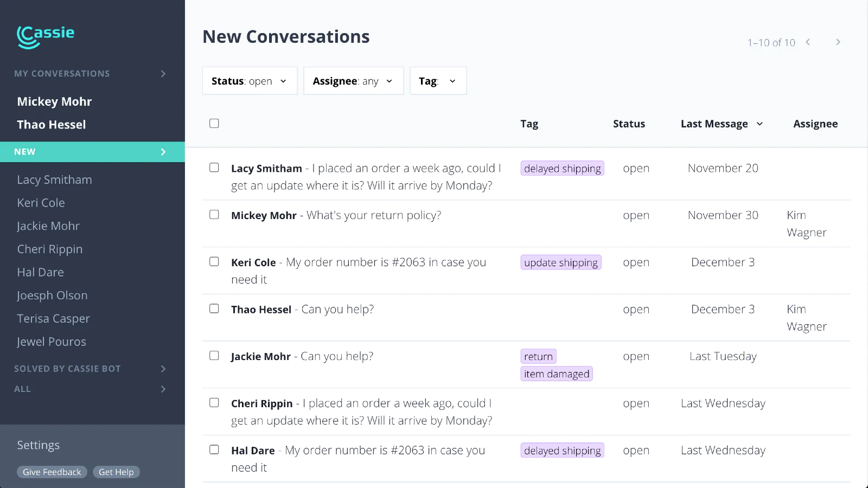
Task: Sort by Last Message arrow
Action: (759, 124)
